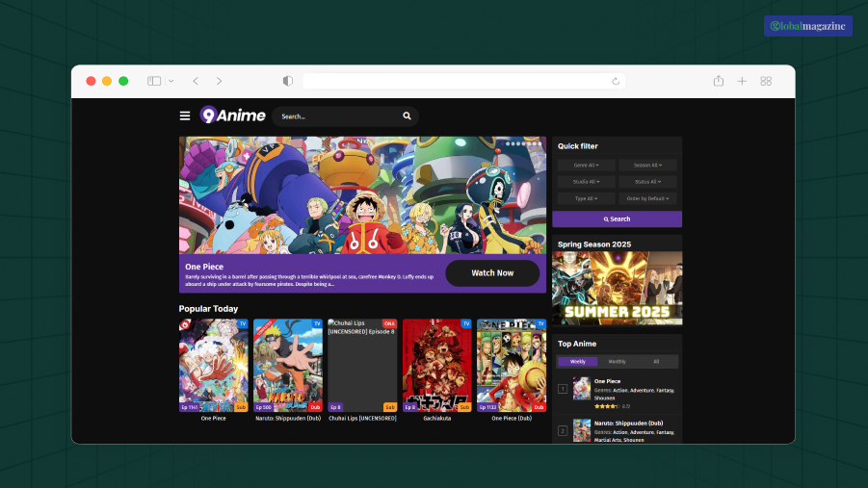Show the tab overview grid icon
This screenshot has width=868, height=488.
coord(766,81)
